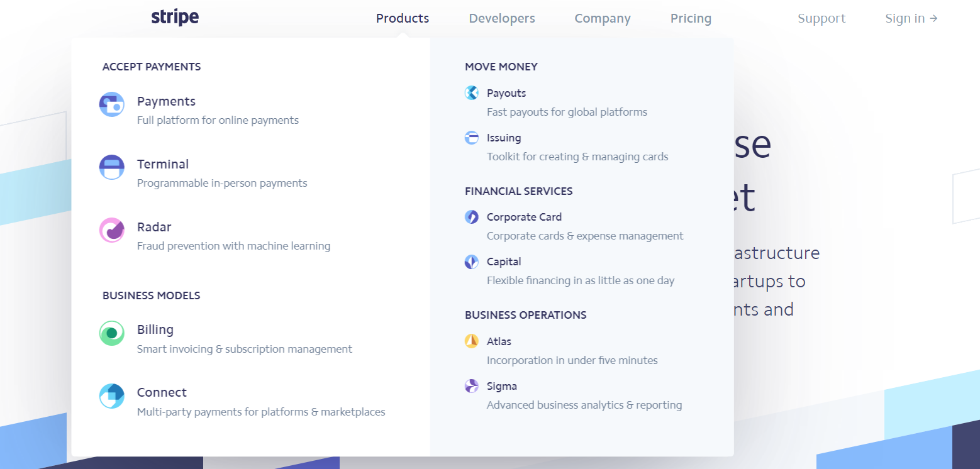Click the Payouts icon
Viewport: 980px width, 469px height.
coord(472,93)
